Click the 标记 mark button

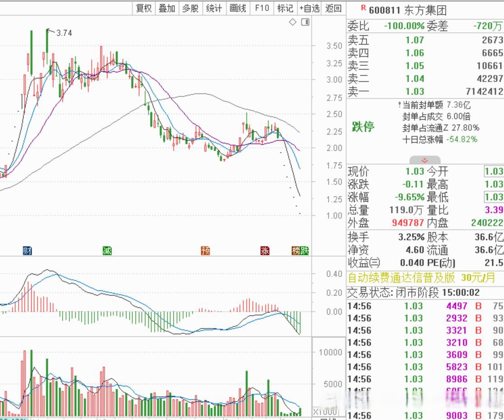(x=285, y=8)
